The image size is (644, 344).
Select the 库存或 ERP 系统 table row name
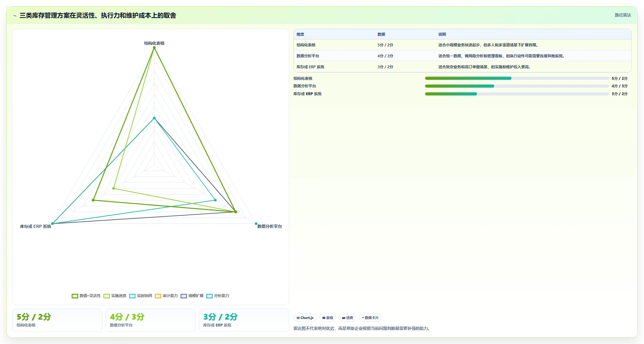[310, 67]
